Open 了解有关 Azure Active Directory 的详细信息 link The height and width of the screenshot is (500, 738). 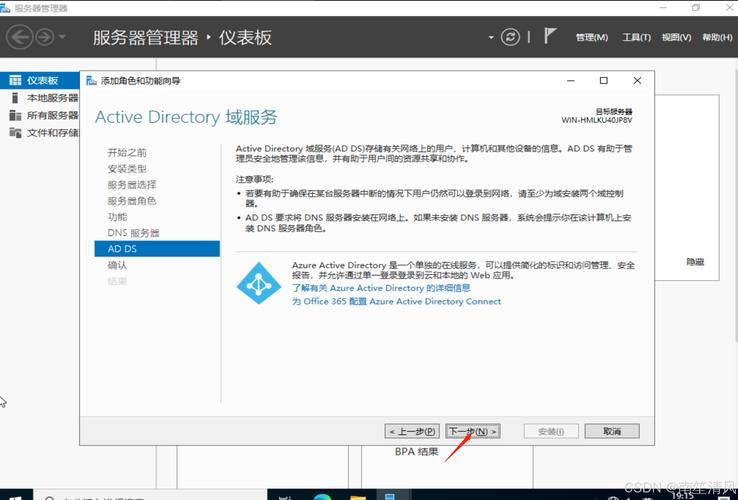tap(381, 288)
